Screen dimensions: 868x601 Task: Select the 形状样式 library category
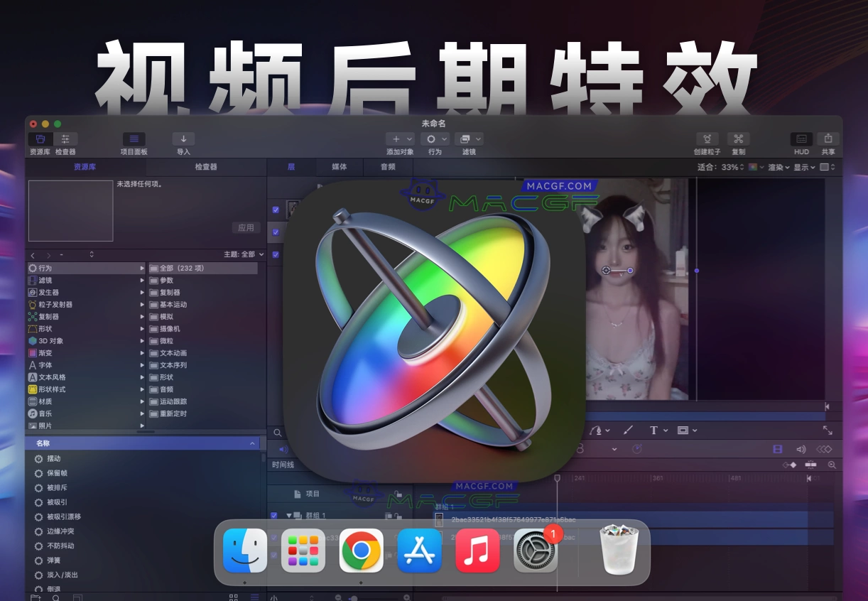coord(86,389)
